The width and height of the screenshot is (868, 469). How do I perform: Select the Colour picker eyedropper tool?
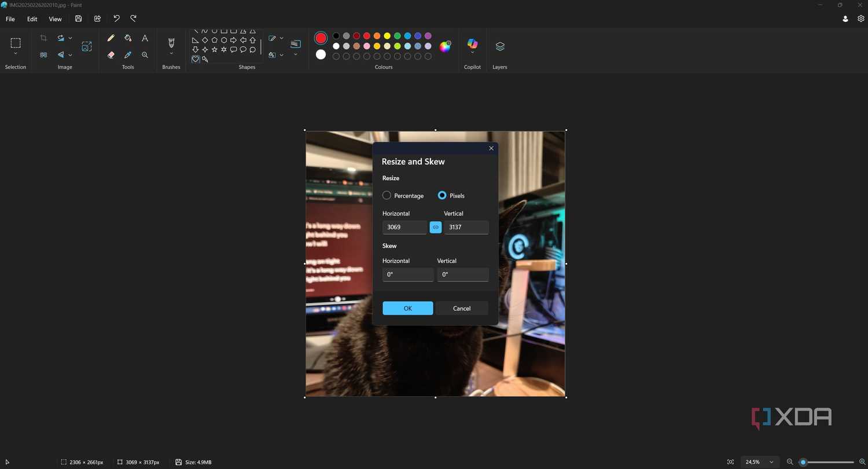[x=128, y=55]
